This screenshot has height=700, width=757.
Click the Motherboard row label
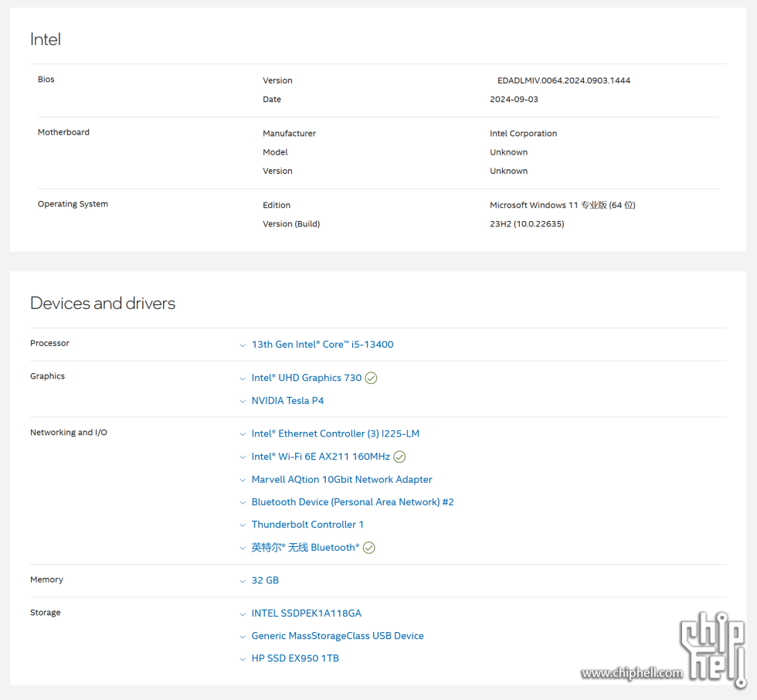63,132
